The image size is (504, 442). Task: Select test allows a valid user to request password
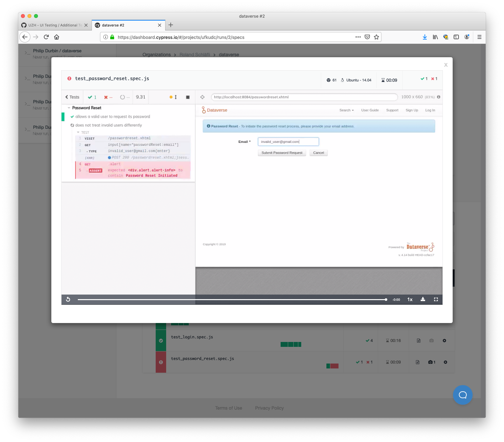113,117
